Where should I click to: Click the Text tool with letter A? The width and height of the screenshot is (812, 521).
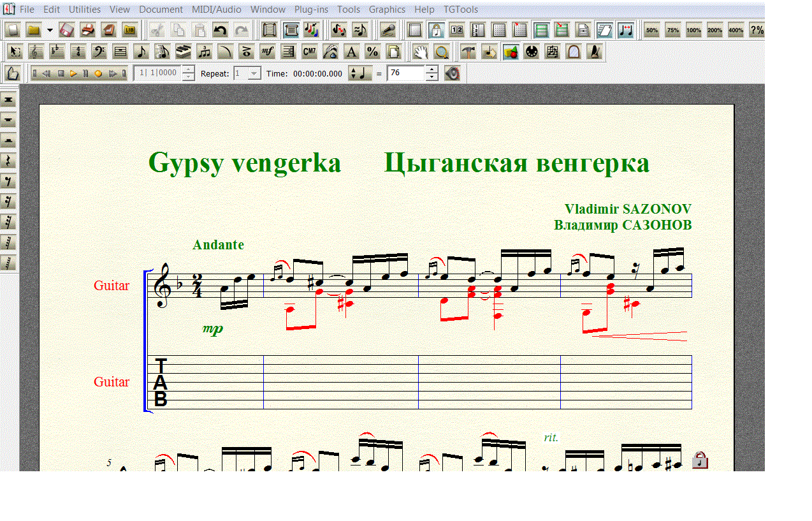(x=351, y=52)
